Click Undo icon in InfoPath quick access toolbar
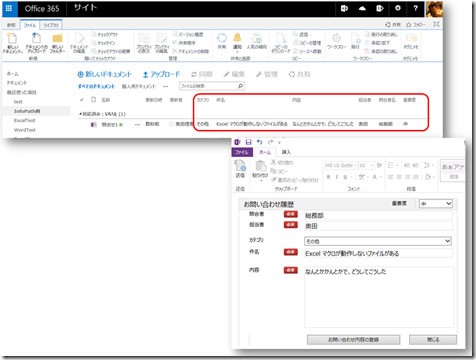The width and height of the screenshot is (476, 360). [x=259, y=142]
